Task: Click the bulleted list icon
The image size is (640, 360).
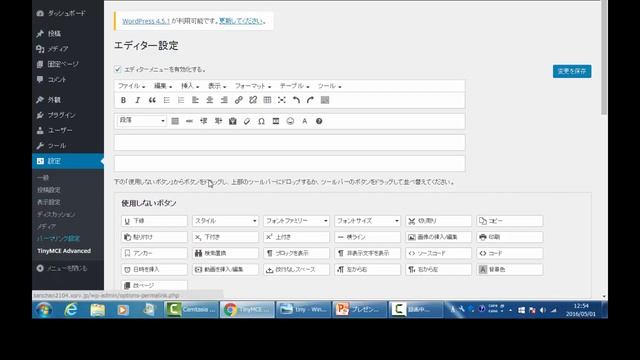Action: click(x=167, y=100)
